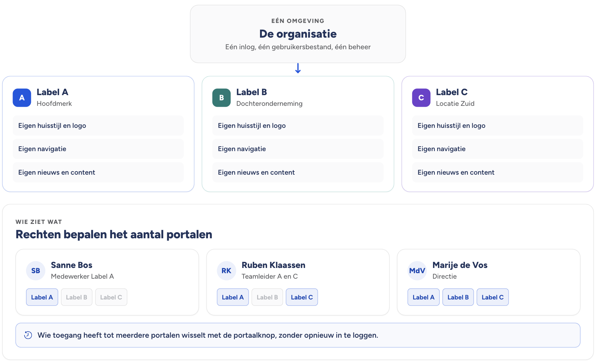Viewport: 599px width, 364px height.
Task: Select Label A chip under Sanne Bos
Action: point(42,297)
